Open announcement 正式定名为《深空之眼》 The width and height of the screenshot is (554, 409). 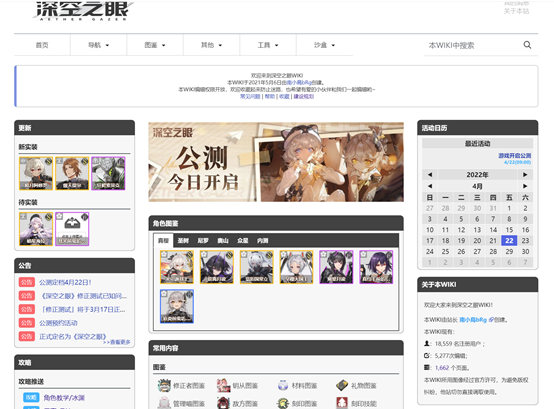tap(73, 336)
